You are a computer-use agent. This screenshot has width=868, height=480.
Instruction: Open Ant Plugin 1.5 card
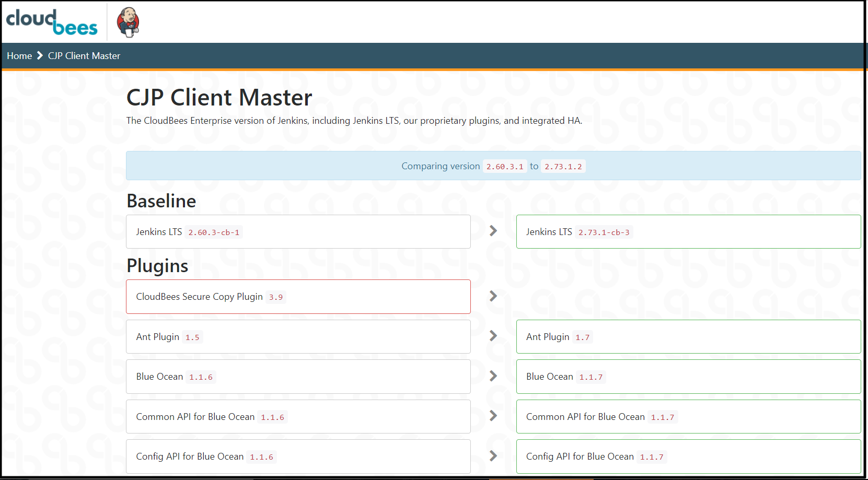pyautogui.click(x=298, y=337)
